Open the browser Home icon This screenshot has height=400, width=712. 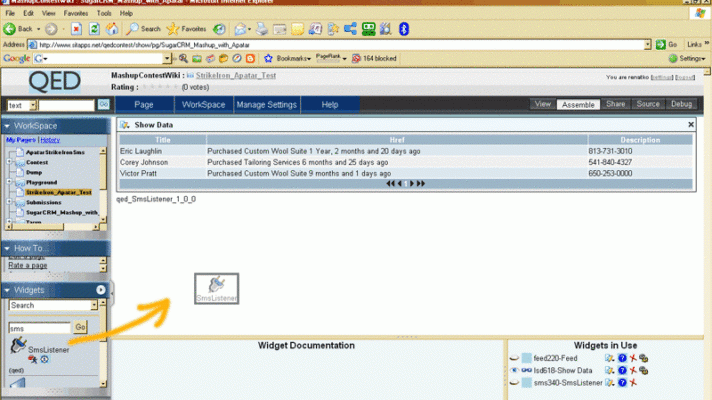[112, 29]
